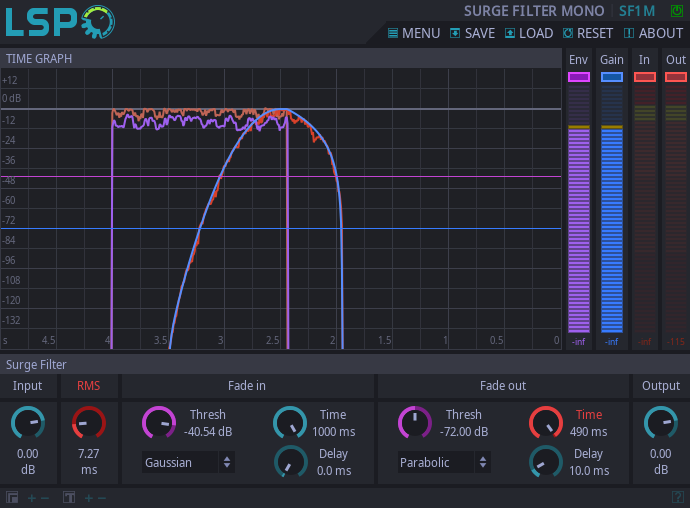Screen dimensions: 690x508
Task: Click the 0.0 ms delay value
Action: (x=334, y=471)
